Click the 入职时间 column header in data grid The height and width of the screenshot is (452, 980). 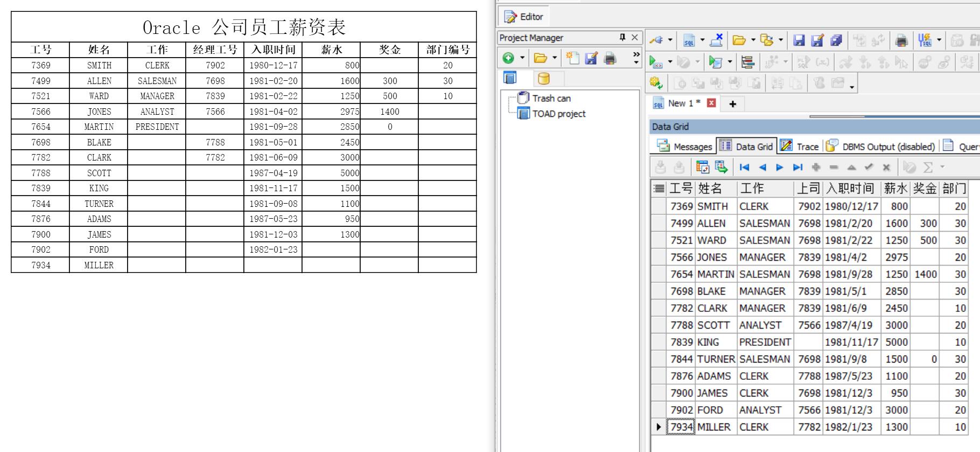pos(851,189)
